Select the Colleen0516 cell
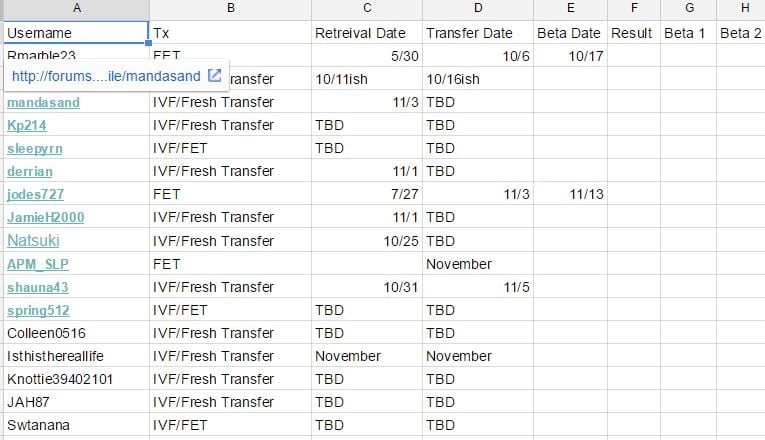 [x=76, y=333]
